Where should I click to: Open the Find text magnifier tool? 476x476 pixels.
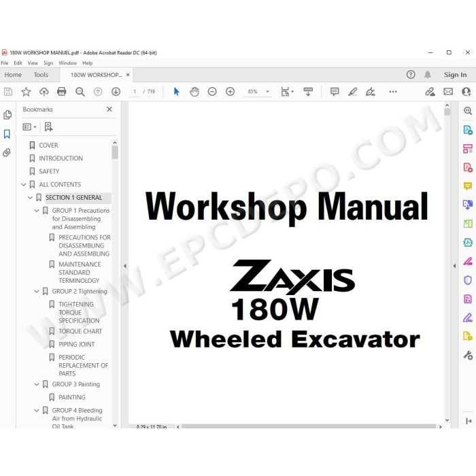tap(80, 92)
